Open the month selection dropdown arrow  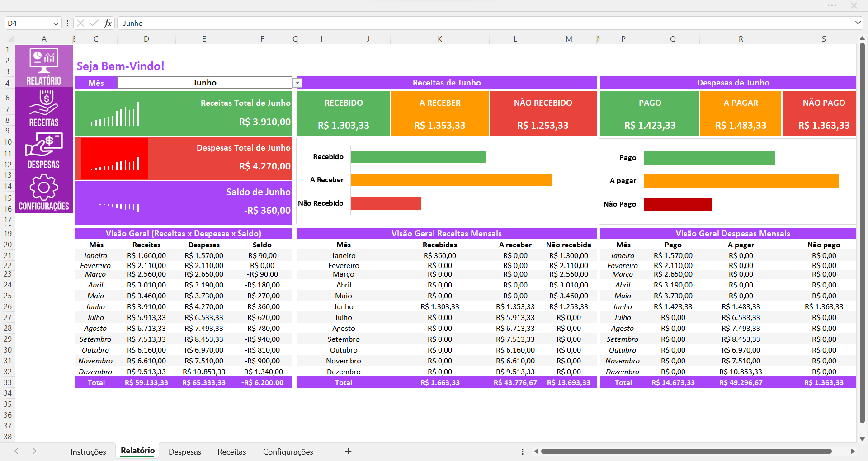pyautogui.click(x=297, y=83)
